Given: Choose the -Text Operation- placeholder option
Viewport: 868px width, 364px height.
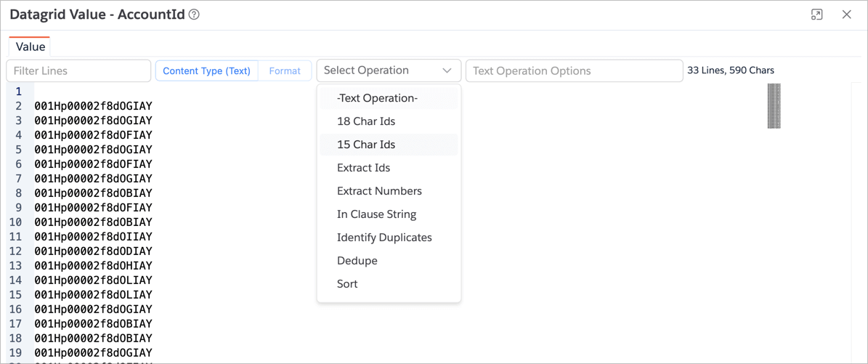Looking at the screenshot, I should click(x=377, y=98).
